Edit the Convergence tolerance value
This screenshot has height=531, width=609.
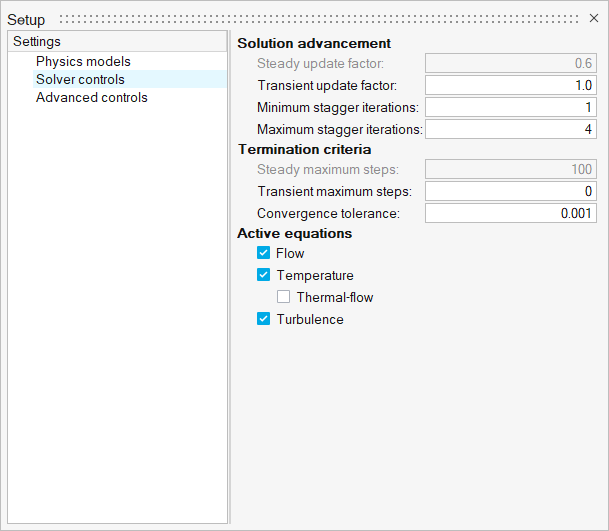tap(511, 213)
